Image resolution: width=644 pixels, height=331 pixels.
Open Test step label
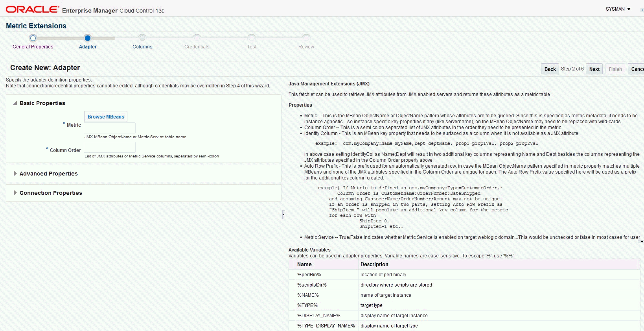pos(252,47)
